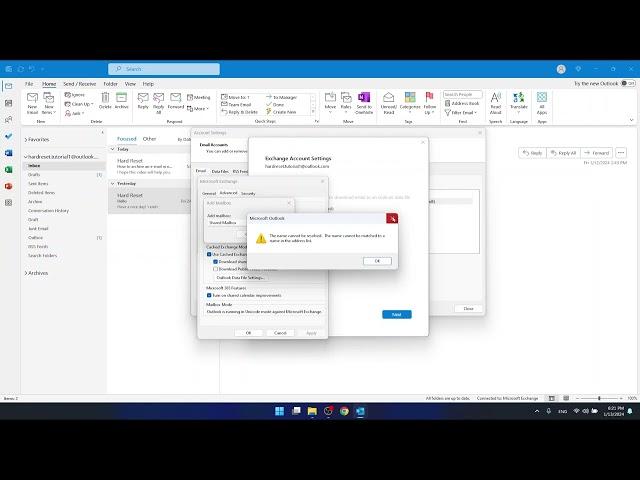Open the Junk dropdown

pos(74,113)
